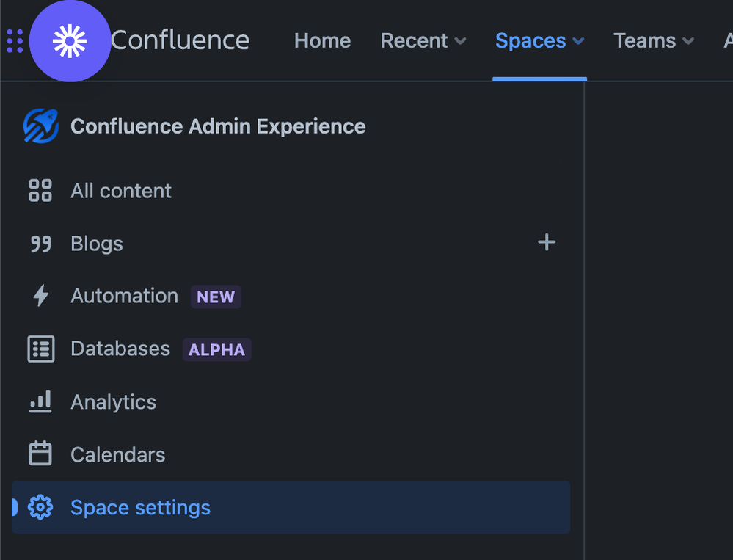The height and width of the screenshot is (560, 733).
Task: Open the Databases sidebar item
Action: 120,349
